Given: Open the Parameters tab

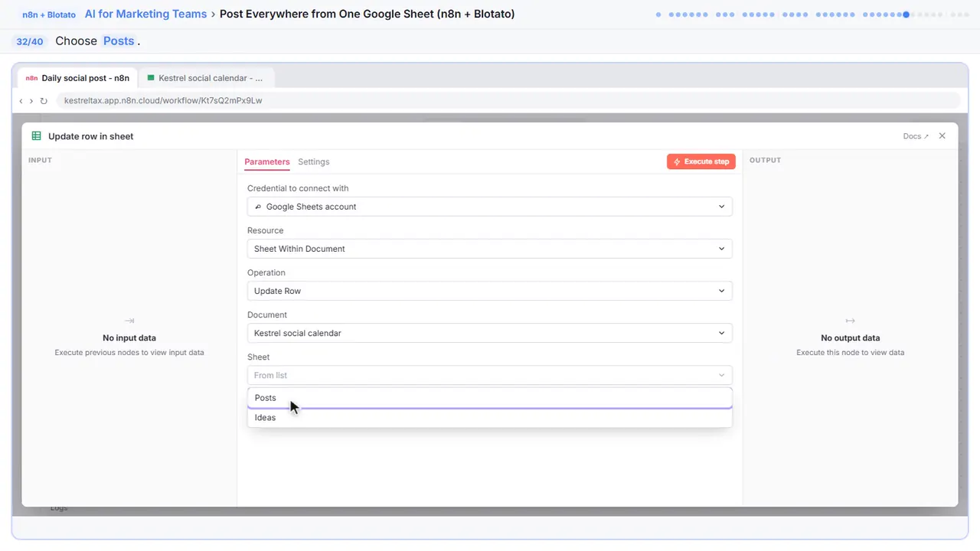Looking at the screenshot, I should [267, 162].
